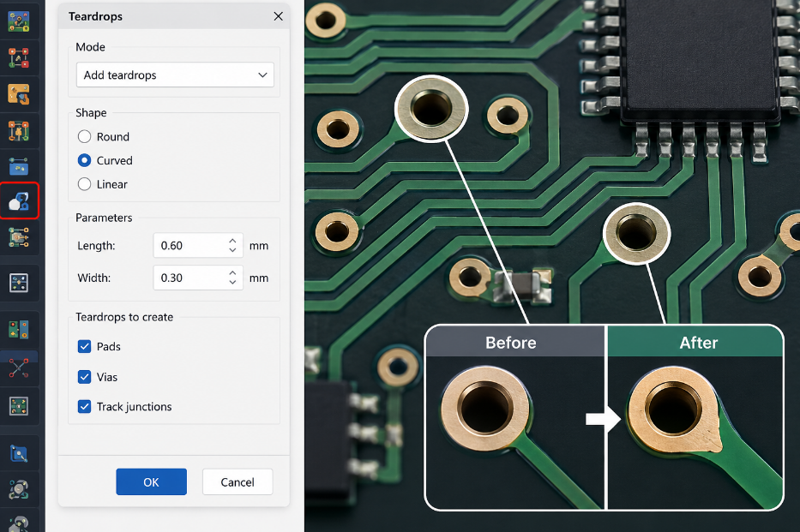
Task: Close the Teardrops dialog
Action: click(278, 16)
